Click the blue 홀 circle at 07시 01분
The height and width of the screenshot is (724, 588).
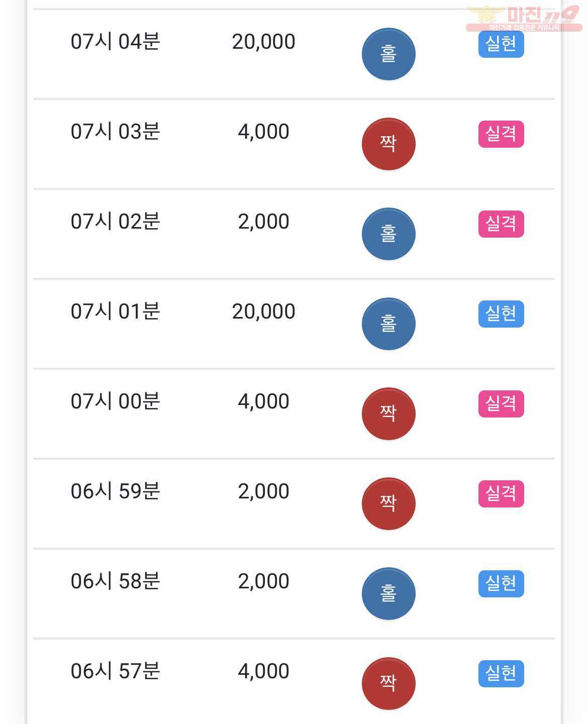[x=388, y=324]
